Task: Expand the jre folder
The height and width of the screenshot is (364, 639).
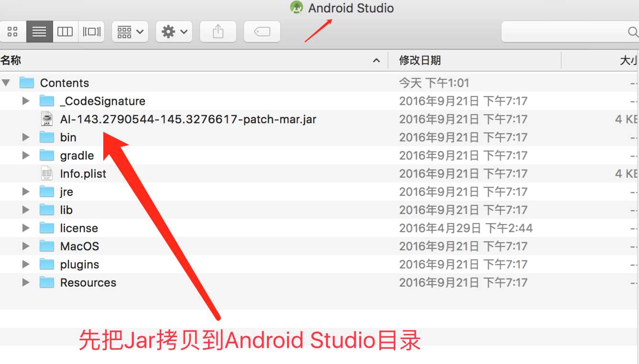Action: click(26, 192)
